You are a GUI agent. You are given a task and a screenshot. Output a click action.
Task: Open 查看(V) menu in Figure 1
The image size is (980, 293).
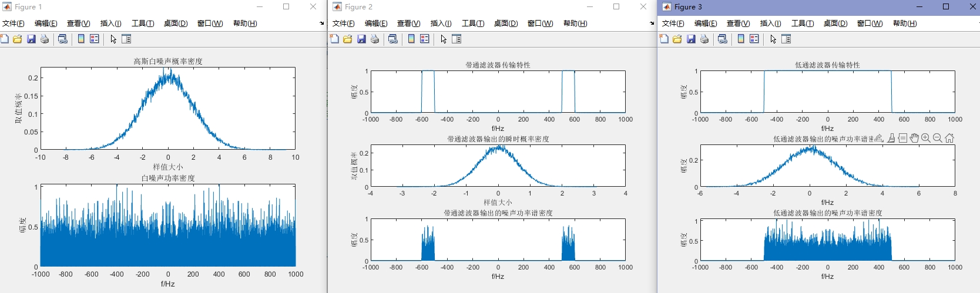(79, 23)
